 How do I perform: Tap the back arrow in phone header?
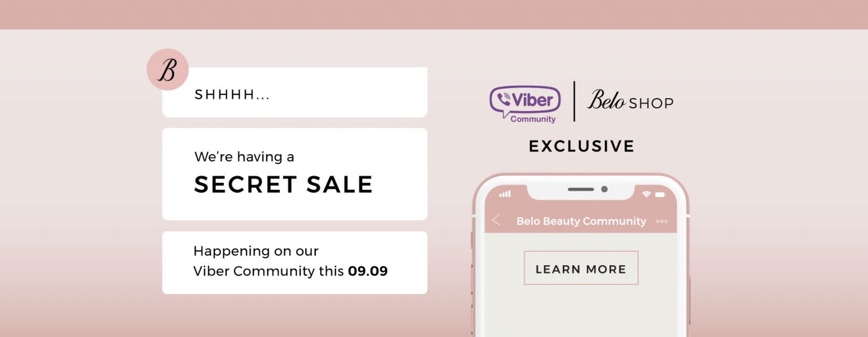pos(496,220)
